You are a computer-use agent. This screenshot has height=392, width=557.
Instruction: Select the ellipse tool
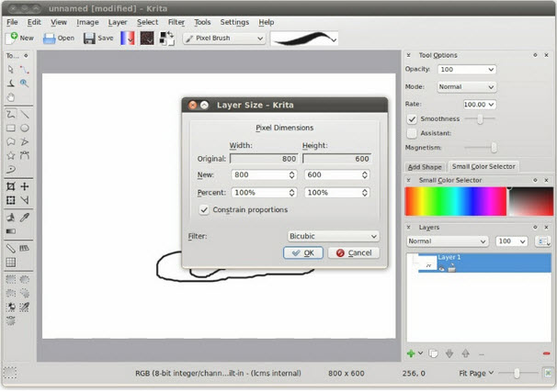(25, 128)
